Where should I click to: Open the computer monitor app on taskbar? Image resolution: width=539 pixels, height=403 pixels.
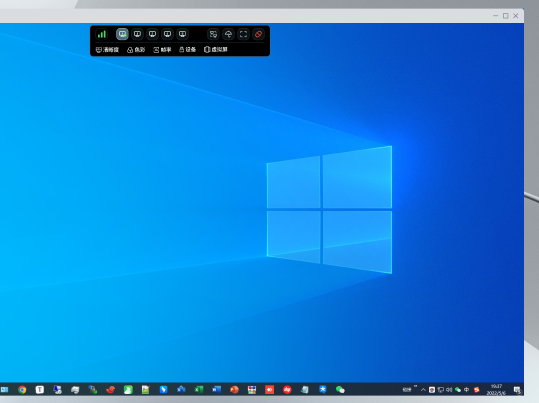57,390
